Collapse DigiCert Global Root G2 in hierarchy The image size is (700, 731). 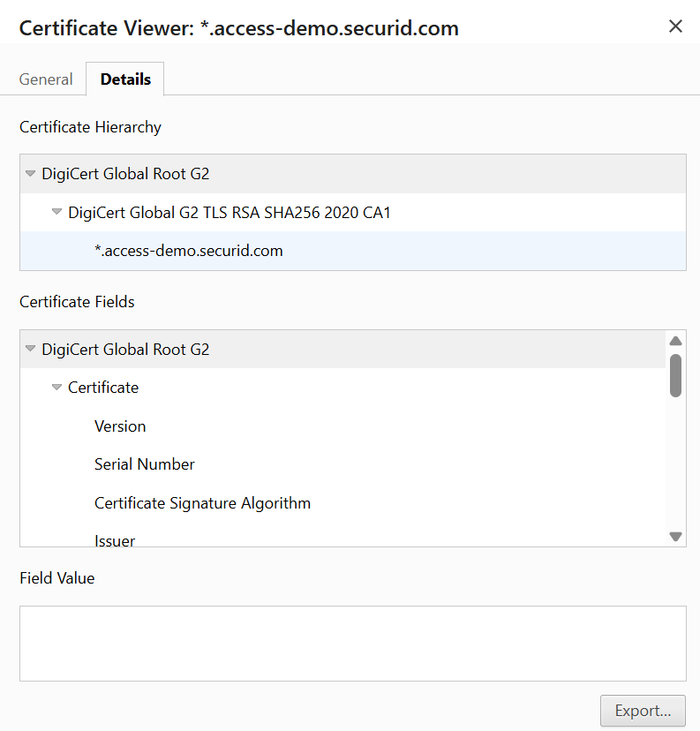(x=30, y=173)
